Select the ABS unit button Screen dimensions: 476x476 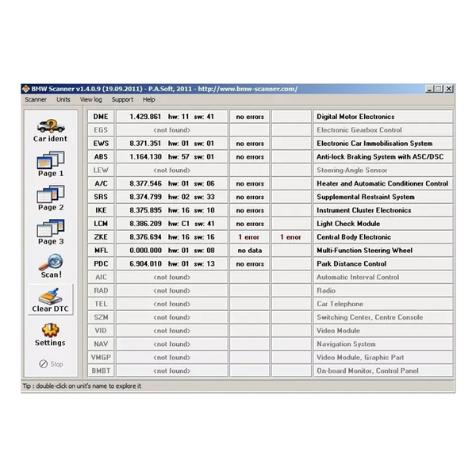[101, 156]
